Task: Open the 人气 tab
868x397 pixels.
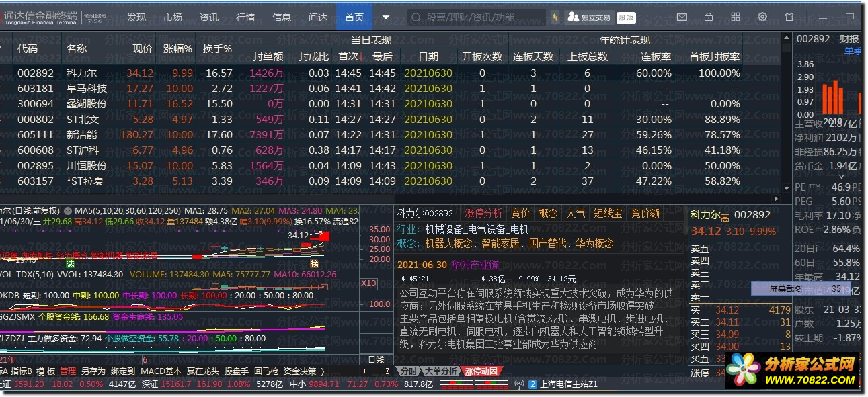Action: pyautogui.click(x=576, y=213)
